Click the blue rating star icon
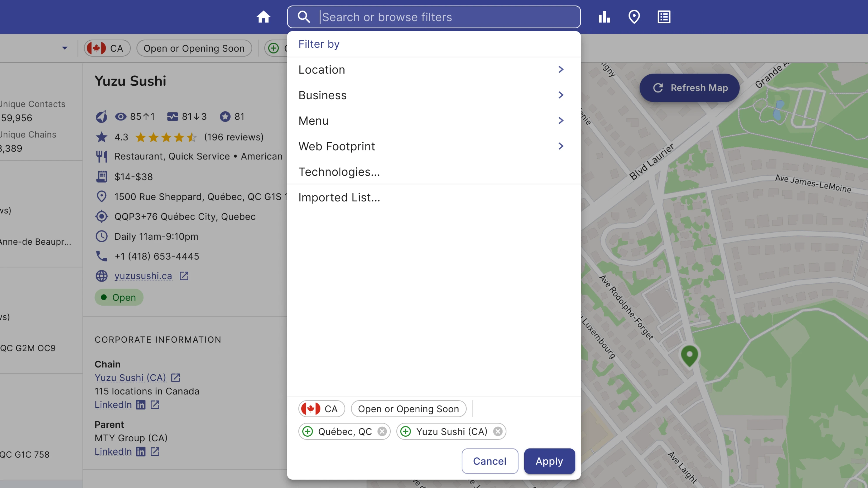Image resolution: width=868 pixels, height=488 pixels. (101, 137)
